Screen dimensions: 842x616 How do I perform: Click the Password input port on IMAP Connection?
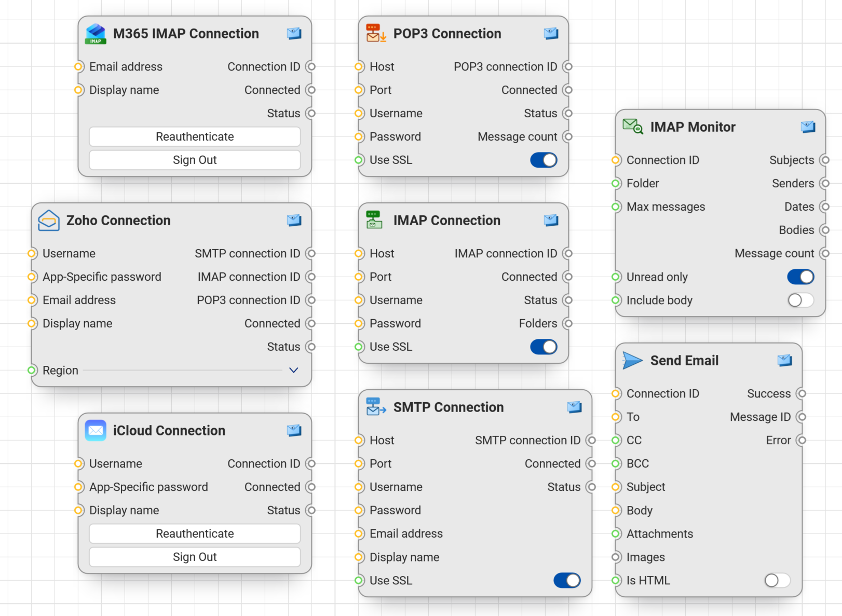(x=359, y=323)
